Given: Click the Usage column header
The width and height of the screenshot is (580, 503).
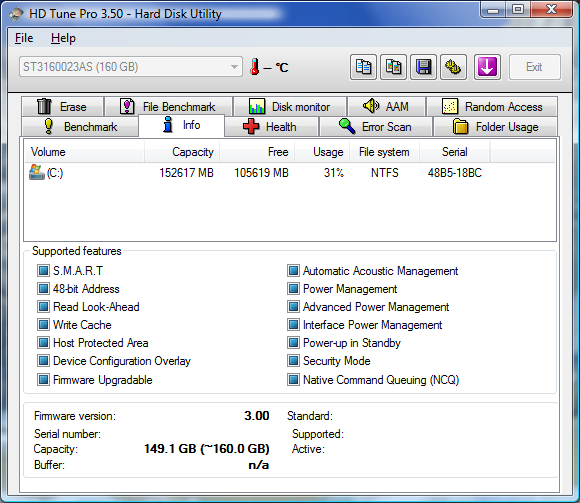Looking at the screenshot, I should pyautogui.click(x=322, y=152).
